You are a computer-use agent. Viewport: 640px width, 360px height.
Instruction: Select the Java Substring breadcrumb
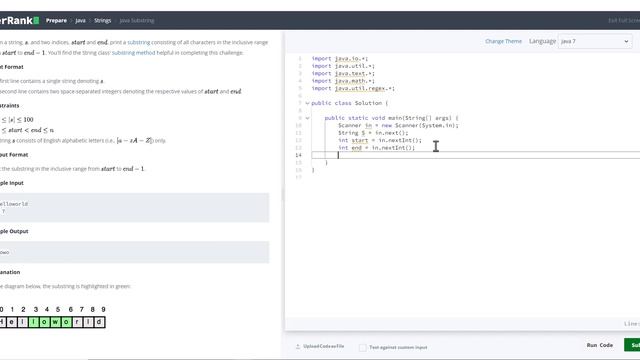[137, 20]
